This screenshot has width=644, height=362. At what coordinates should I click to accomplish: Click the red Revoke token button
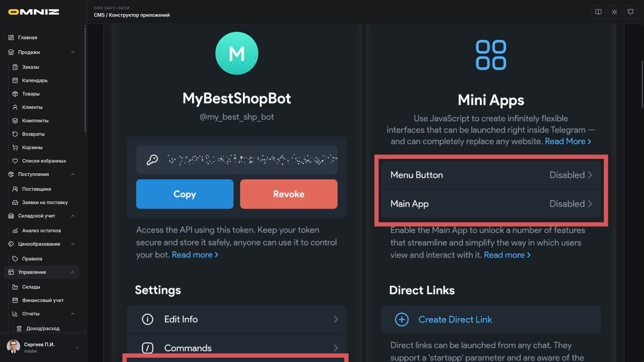click(289, 194)
